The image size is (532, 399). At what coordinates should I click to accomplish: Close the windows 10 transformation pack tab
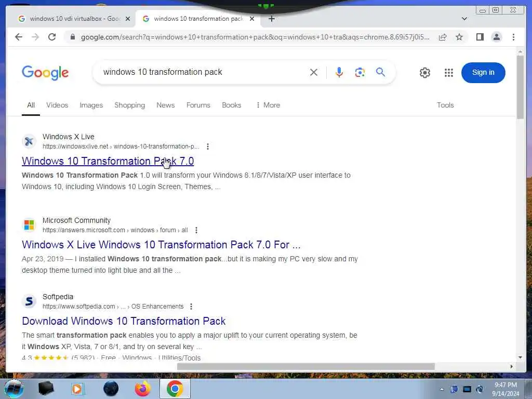[252, 19]
